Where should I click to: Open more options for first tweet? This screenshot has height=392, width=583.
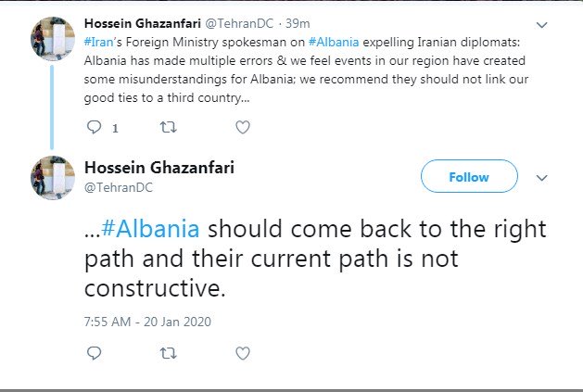point(542,22)
